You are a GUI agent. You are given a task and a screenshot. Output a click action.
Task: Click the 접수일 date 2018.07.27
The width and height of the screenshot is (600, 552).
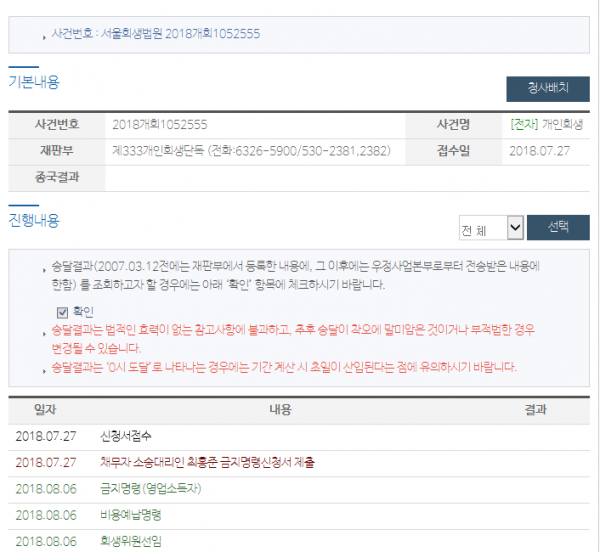click(x=539, y=152)
